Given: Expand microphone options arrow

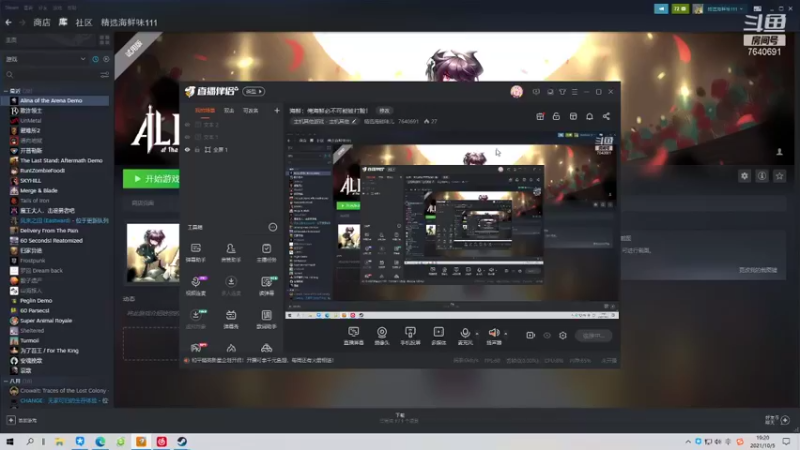Looking at the screenshot, I should click(477, 334).
